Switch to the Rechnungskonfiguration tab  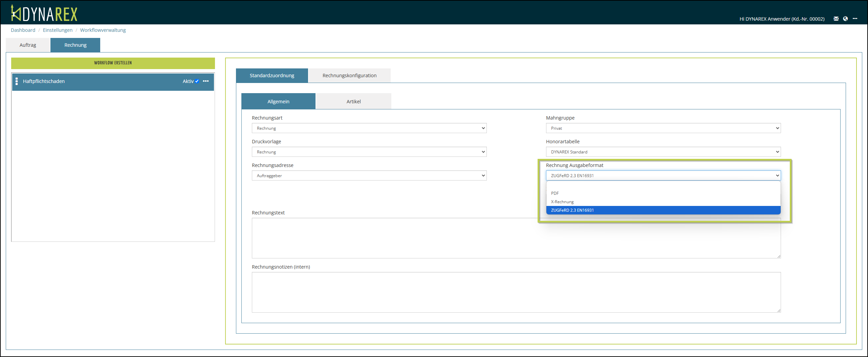(x=349, y=76)
